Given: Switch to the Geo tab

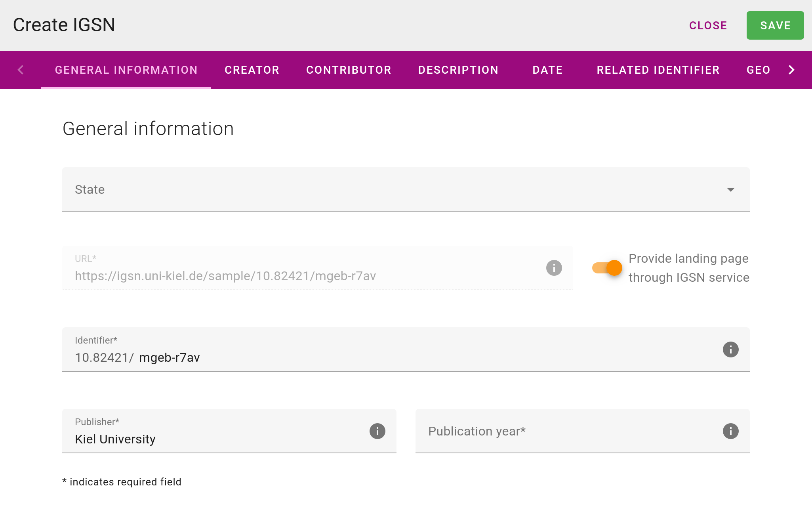Looking at the screenshot, I should tap(758, 70).
